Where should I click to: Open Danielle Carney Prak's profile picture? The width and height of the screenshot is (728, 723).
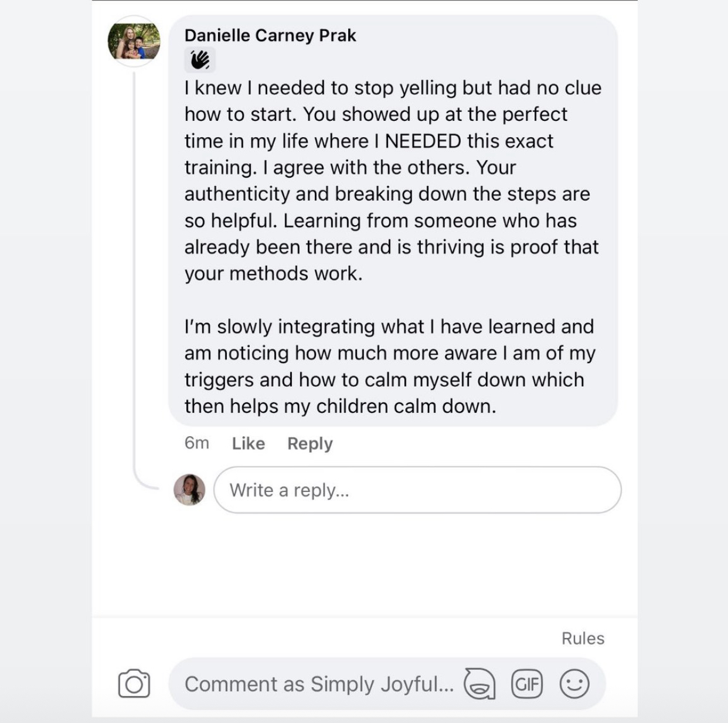[x=134, y=41]
